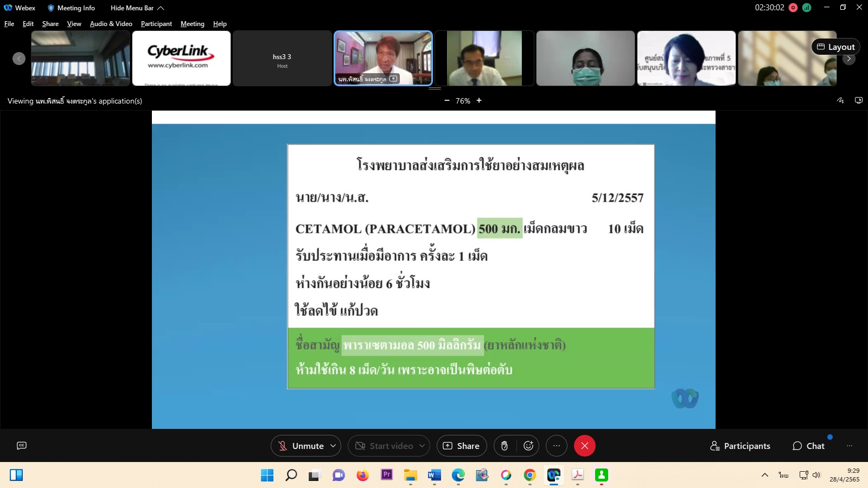This screenshot has height=488, width=868.
Task: Select the CyberLink participant thumbnail
Action: (181, 58)
